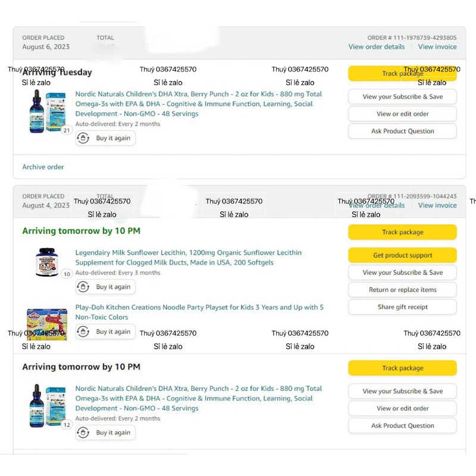476x476 pixels.
Task: Track package for the August 6 order
Action: point(402,74)
